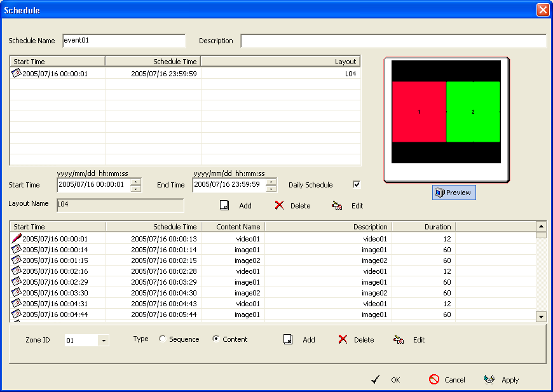Decrease Start Time with the down spinner

[x=136, y=189]
